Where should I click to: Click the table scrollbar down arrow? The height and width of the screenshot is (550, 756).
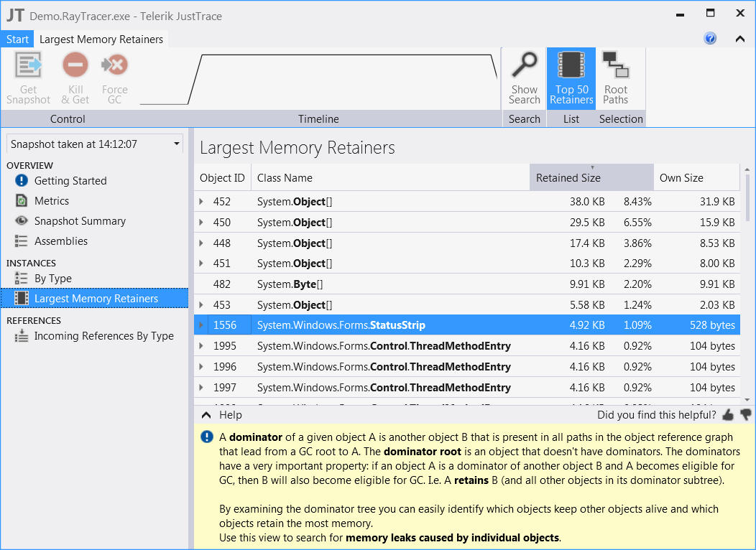[747, 400]
